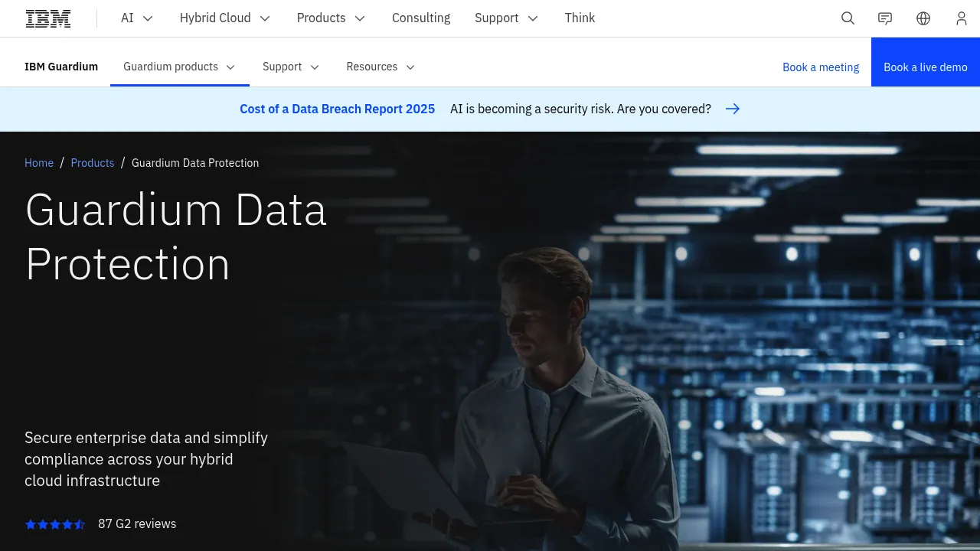Click the 87 G2 reviews text
The image size is (980, 551).
[x=137, y=524]
